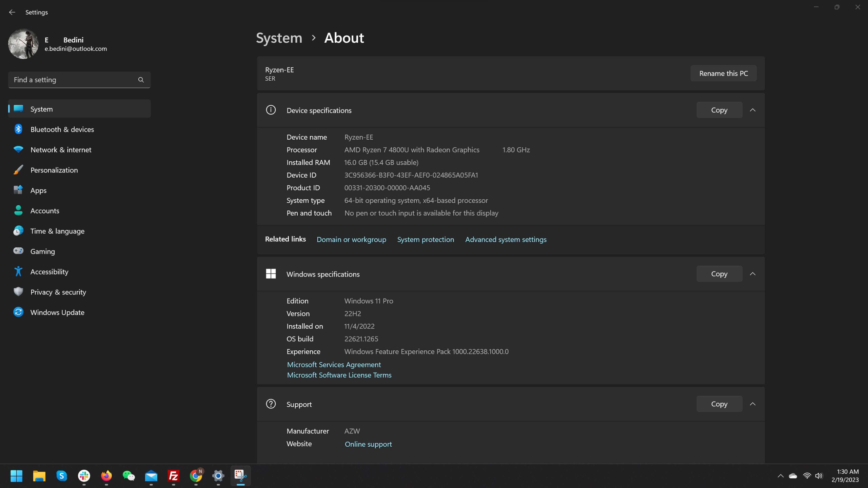The height and width of the screenshot is (488, 868).
Task: Click the Firefox browser icon in taskbar
Action: pos(106,475)
